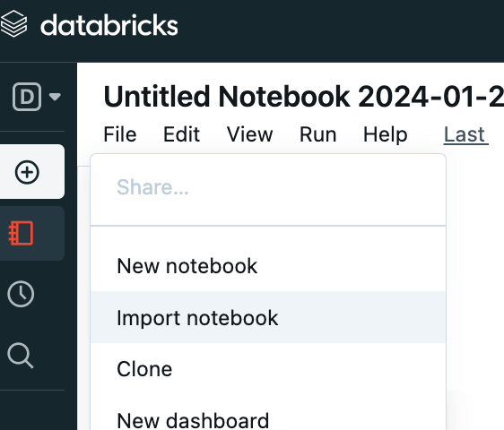Image resolution: width=504 pixels, height=430 pixels.
Task: Open the workspace switcher D icon
Action: click(x=27, y=97)
